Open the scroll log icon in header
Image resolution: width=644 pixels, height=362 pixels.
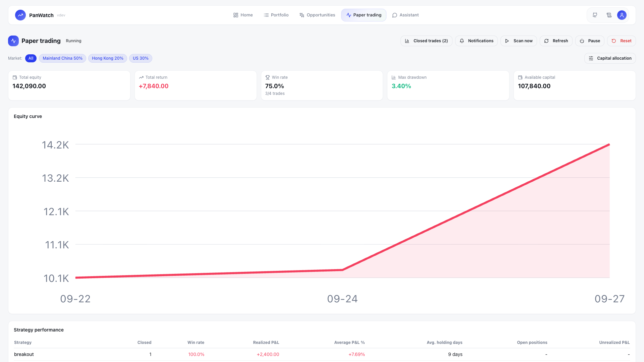point(609,15)
